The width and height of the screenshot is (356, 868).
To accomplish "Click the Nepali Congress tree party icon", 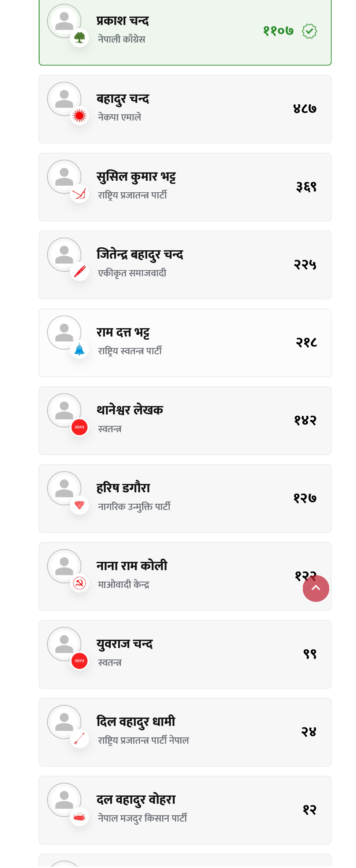I will (x=80, y=38).
